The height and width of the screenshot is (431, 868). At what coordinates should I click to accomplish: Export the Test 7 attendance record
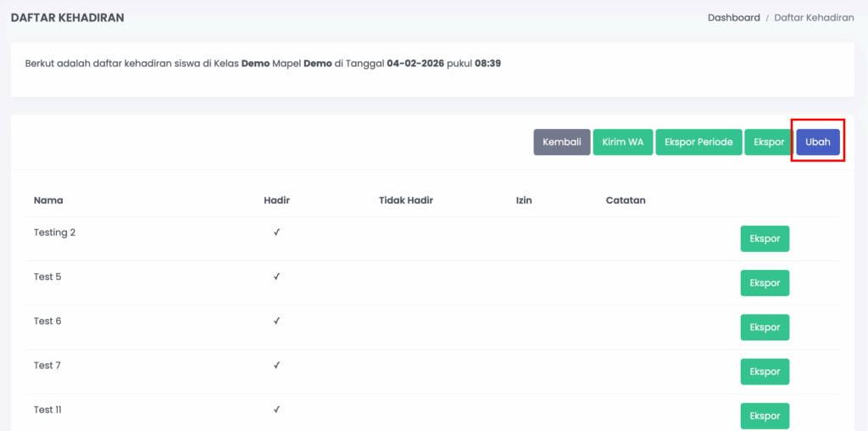click(x=765, y=372)
